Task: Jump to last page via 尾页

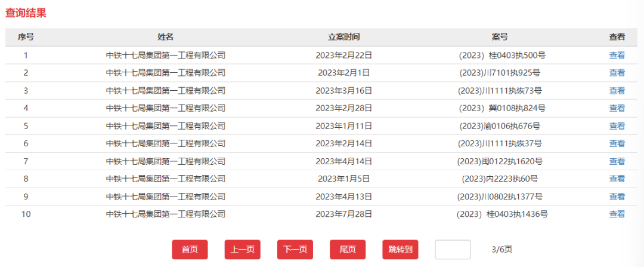Action: [347, 250]
